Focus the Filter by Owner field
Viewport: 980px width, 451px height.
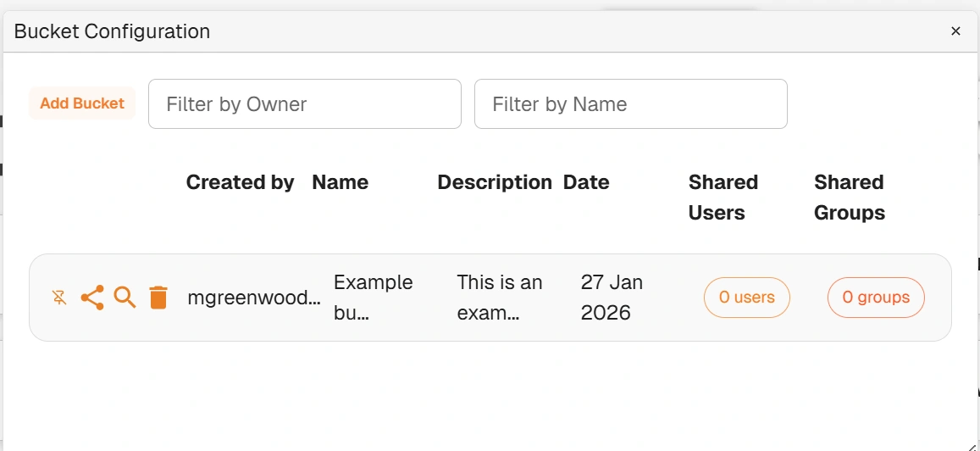[305, 103]
